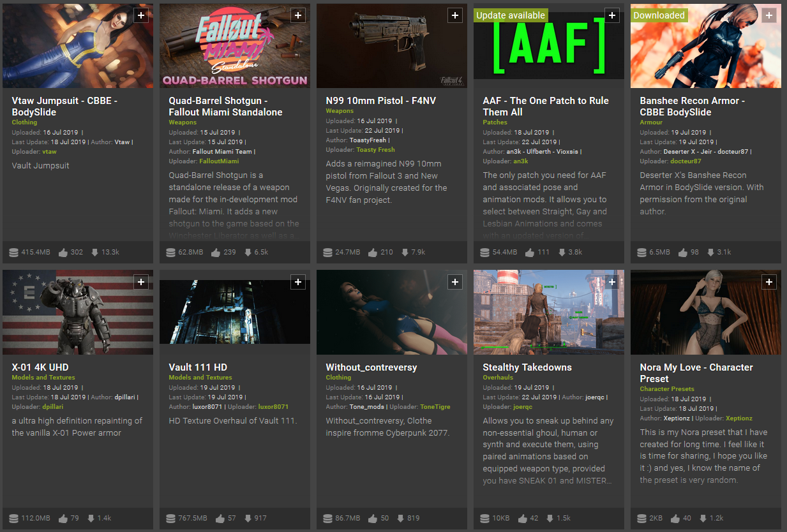This screenshot has width=787, height=532.
Task: Open Nora My Love - Character Preset title
Action: click(x=696, y=373)
